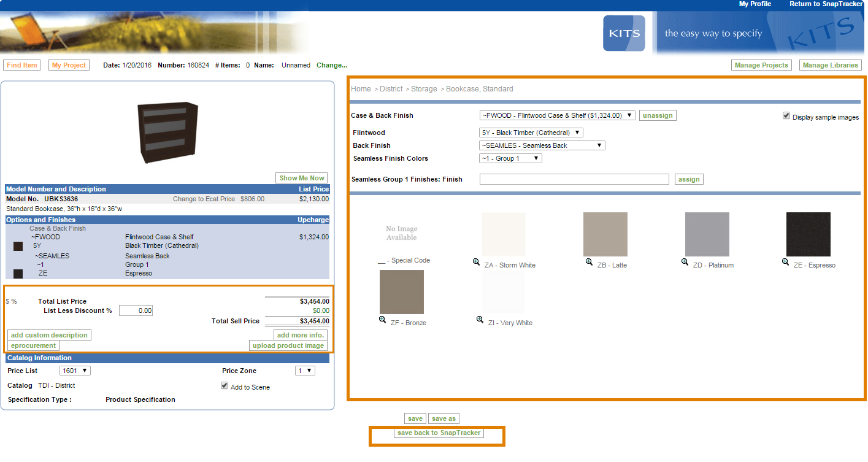Click the Manage Libraries button
This screenshot has width=868, height=462.
pos(830,65)
